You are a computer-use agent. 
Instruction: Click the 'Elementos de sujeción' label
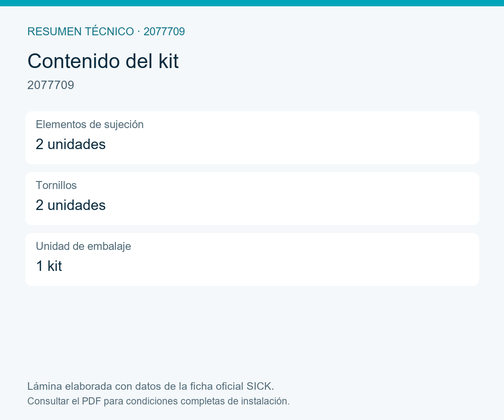tap(89, 124)
